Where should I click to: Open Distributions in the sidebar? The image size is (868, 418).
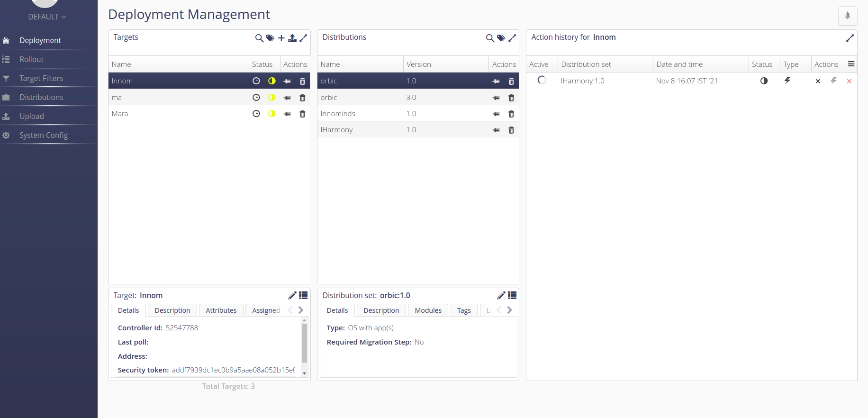(x=48, y=97)
